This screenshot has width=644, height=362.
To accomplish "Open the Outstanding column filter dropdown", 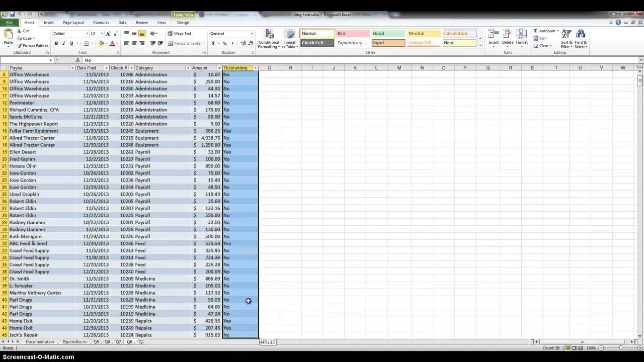I will click(x=256, y=68).
